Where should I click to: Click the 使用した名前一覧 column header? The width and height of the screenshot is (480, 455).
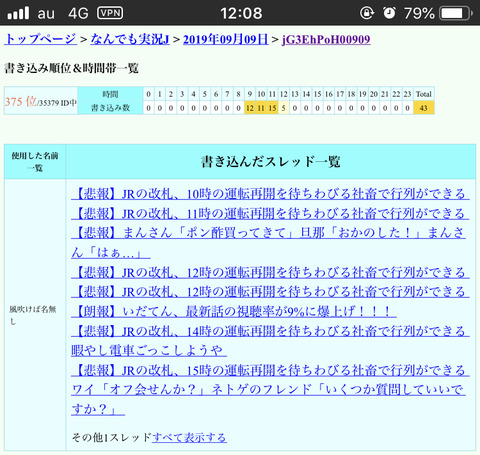click(x=35, y=162)
